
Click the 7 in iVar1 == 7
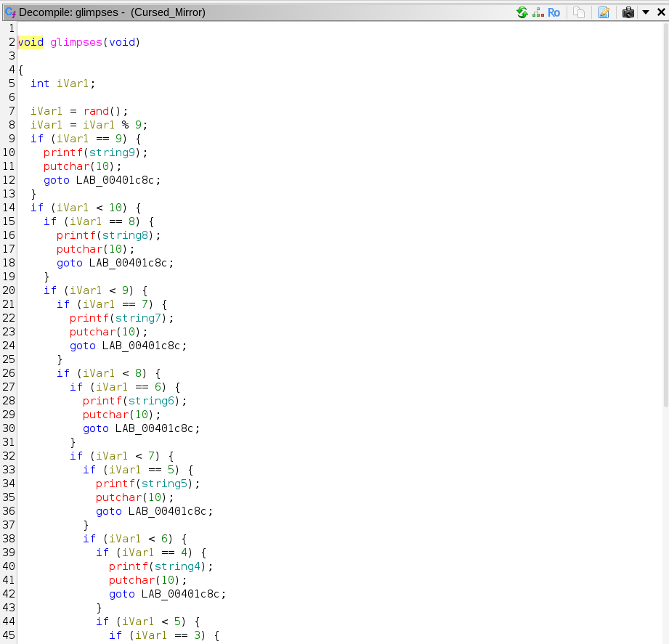[145, 304]
